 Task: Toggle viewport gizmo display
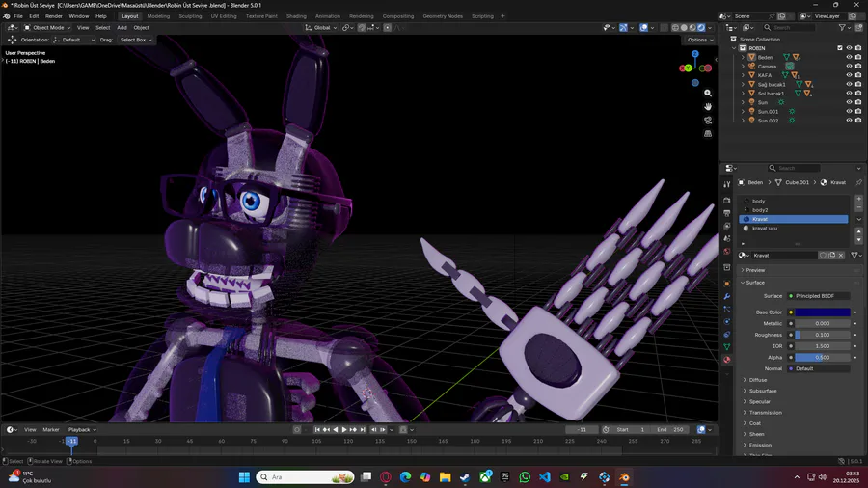click(x=623, y=27)
